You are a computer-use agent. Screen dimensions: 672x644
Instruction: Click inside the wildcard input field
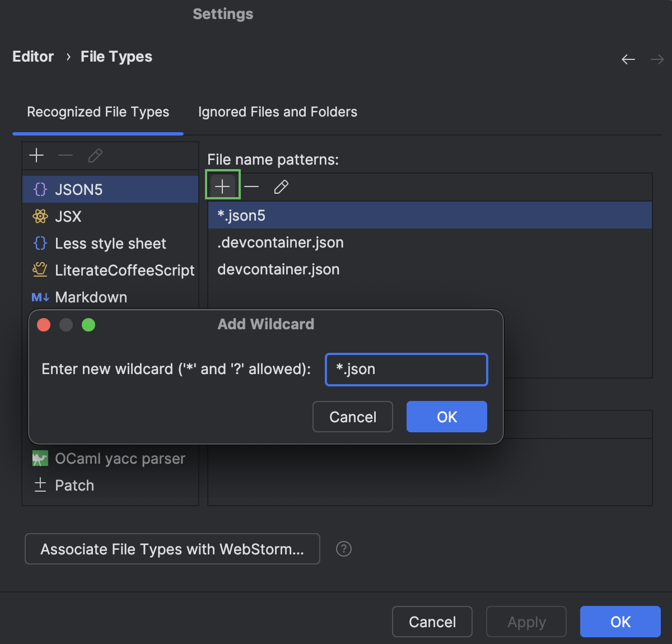(405, 369)
